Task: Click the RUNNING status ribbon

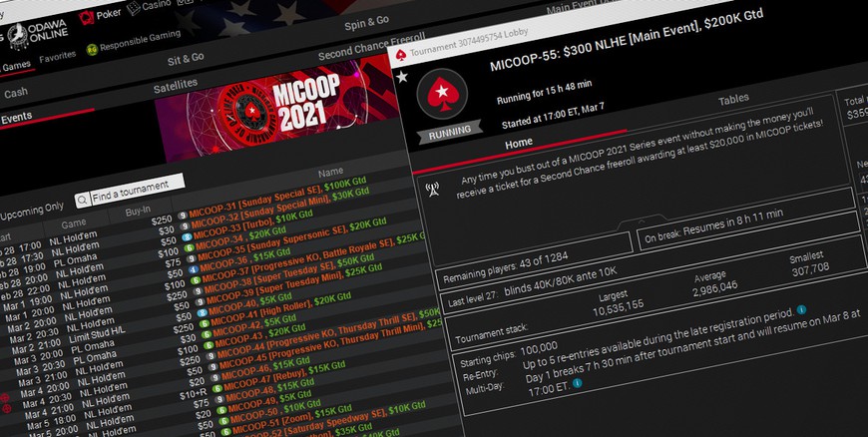Action: (x=450, y=132)
